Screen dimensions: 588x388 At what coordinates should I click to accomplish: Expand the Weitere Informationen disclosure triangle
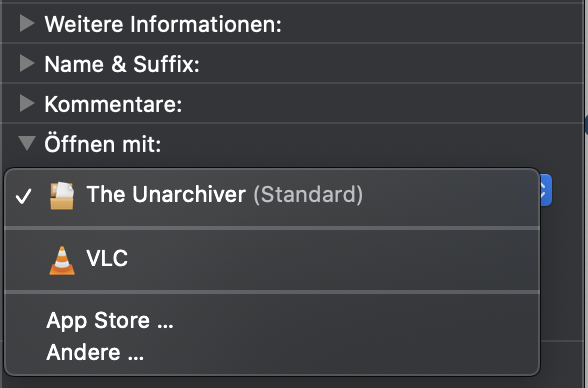click(27, 23)
